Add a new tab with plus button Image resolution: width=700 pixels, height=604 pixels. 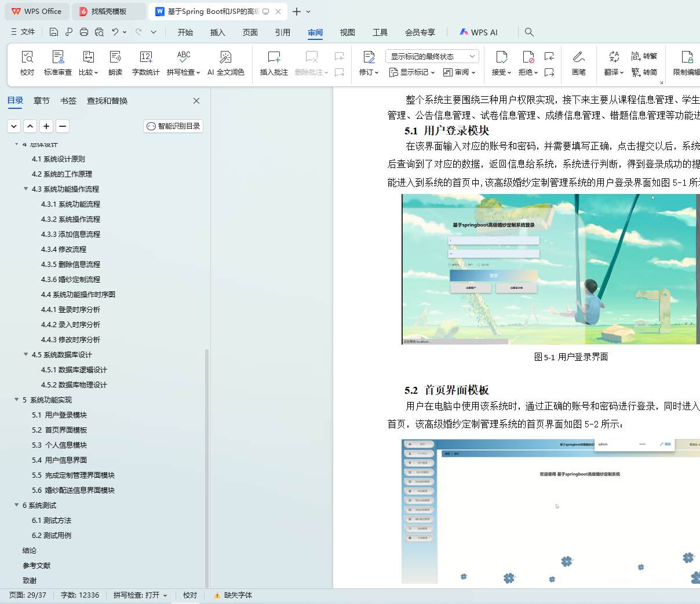297,12
